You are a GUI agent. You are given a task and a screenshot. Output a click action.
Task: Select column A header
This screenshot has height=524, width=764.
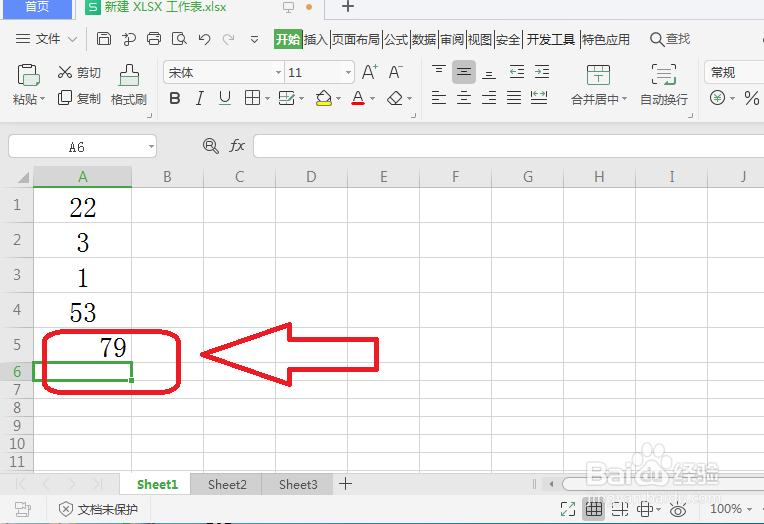(83, 176)
